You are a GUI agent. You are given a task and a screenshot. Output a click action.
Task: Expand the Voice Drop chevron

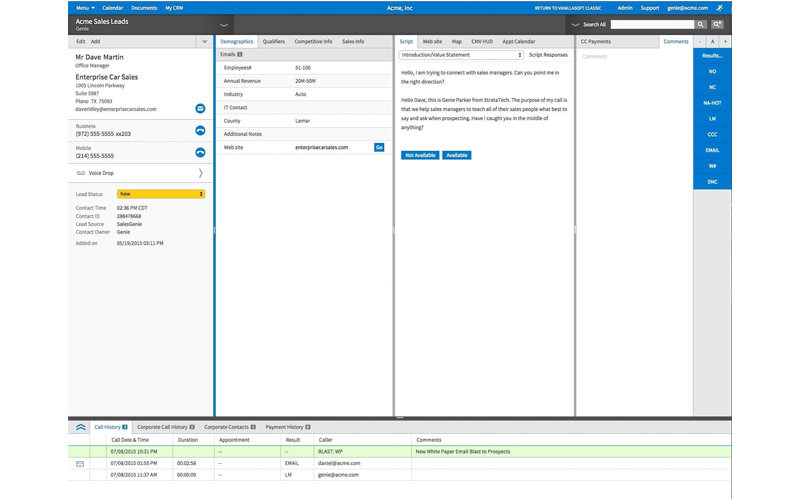point(200,173)
